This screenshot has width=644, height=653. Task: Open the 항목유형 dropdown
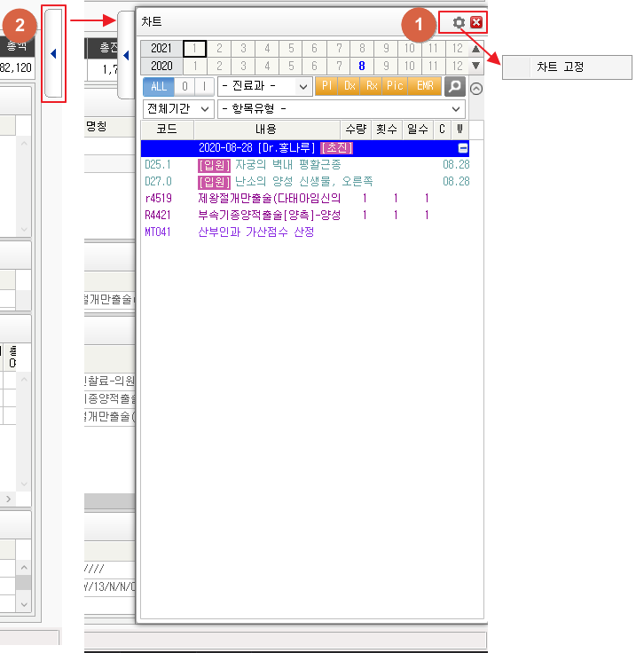tap(342, 108)
